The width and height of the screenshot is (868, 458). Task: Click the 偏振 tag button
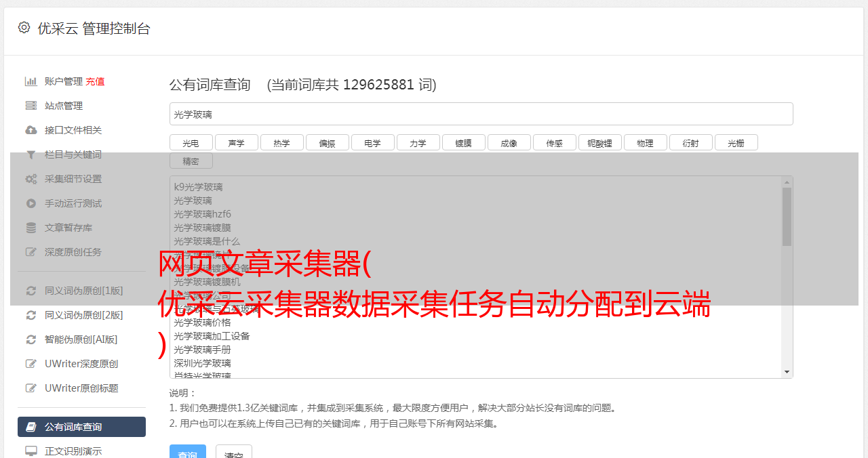click(x=327, y=142)
